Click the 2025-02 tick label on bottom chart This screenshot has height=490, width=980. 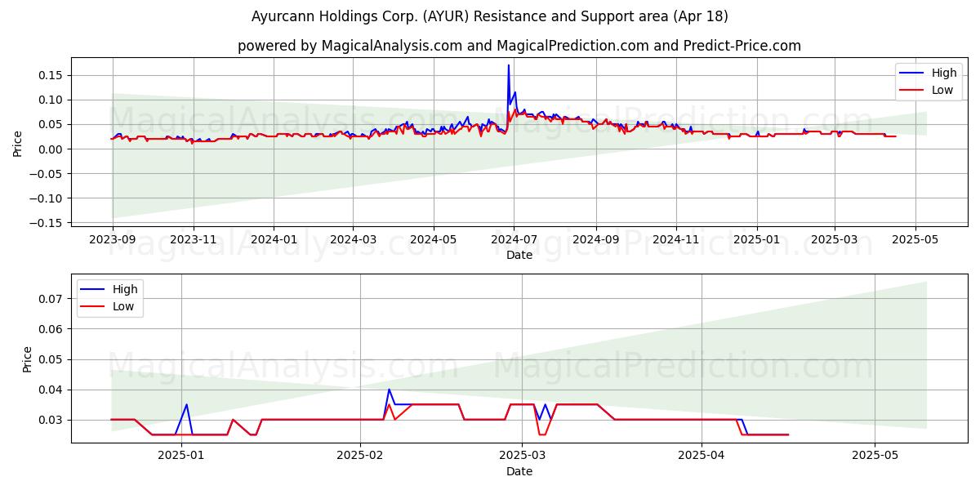[360, 456]
